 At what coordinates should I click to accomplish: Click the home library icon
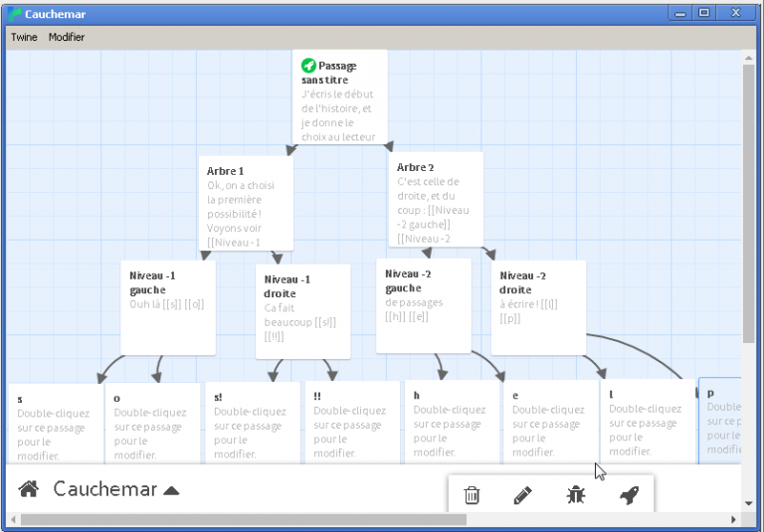tap(28, 488)
